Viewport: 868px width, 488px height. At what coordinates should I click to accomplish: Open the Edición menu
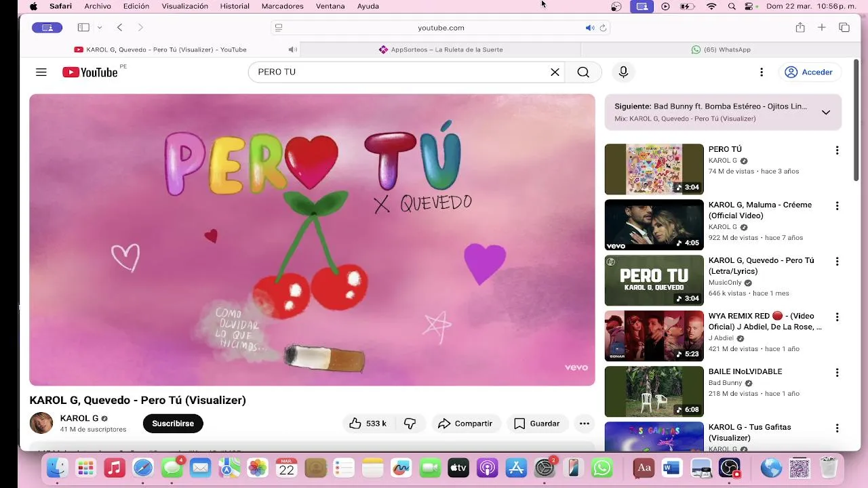point(136,6)
